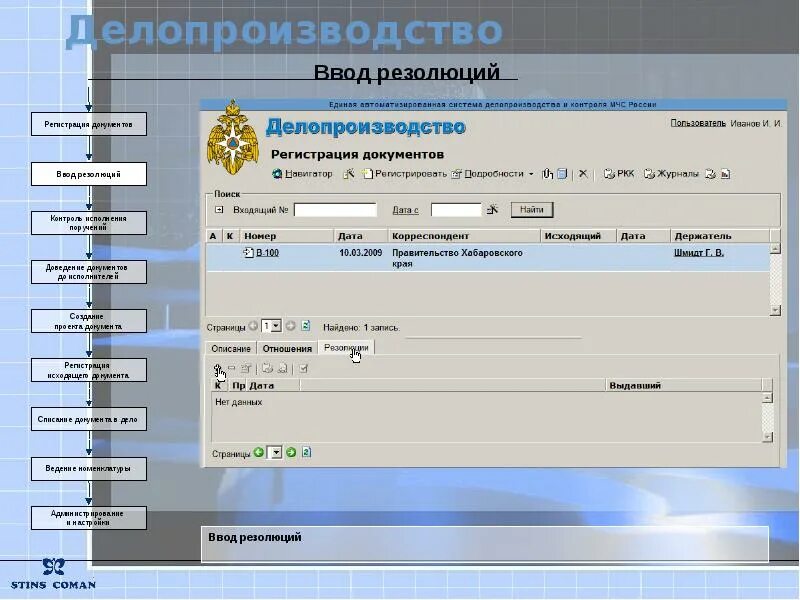
Task: Click the Дата с link
Action: [406, 210]
